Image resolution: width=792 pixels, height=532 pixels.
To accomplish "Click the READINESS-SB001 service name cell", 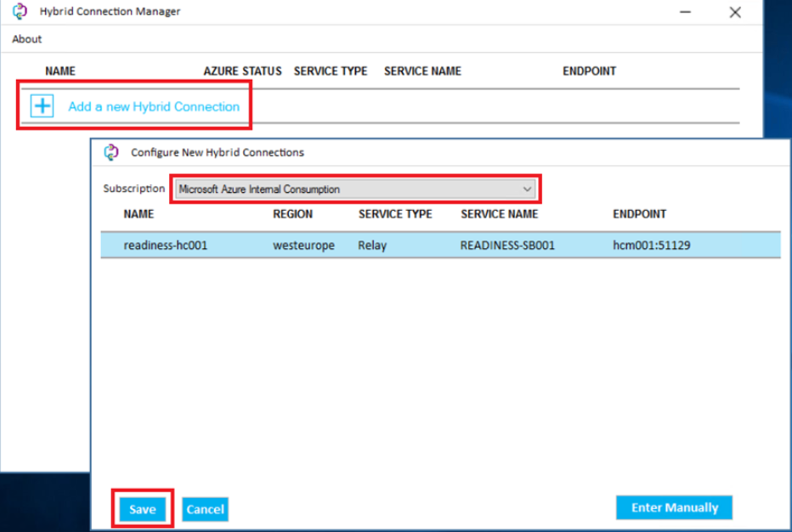I will pyautogui.click(x=507, y=246).
